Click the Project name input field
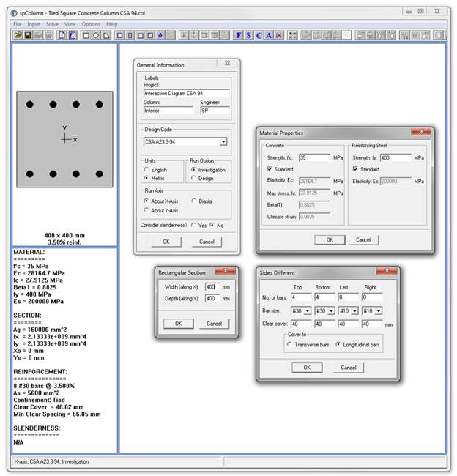 [x=187, y=93]
